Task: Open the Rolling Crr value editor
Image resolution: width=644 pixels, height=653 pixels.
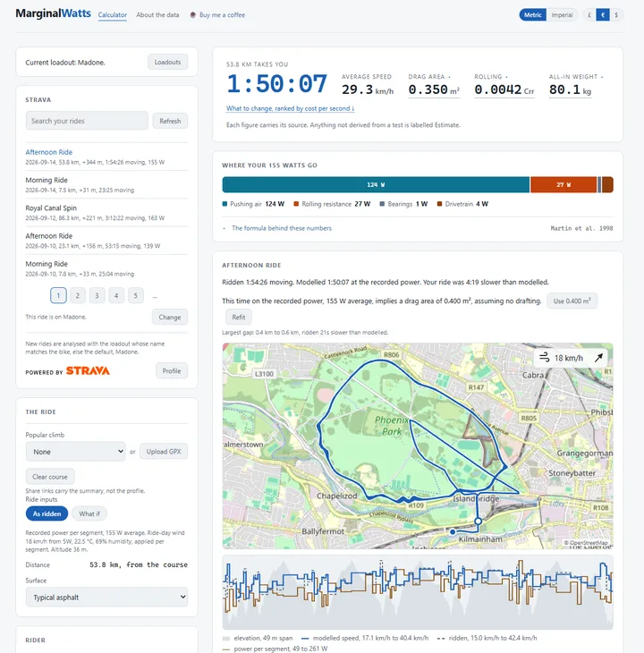Action: point(504,89)
